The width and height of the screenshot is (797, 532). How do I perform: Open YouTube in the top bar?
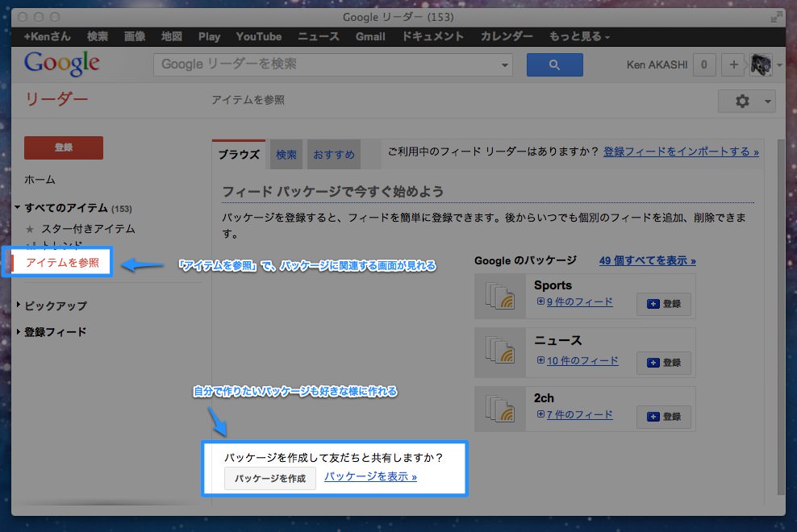(259, 36)
